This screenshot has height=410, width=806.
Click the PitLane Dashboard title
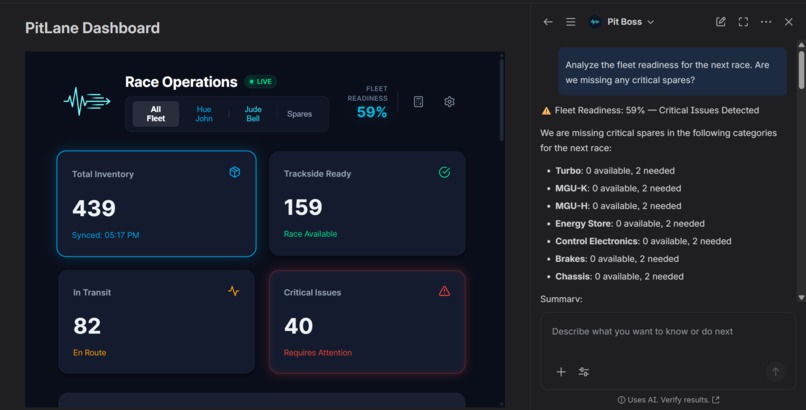pyautogui.click(x=93, y=28)
